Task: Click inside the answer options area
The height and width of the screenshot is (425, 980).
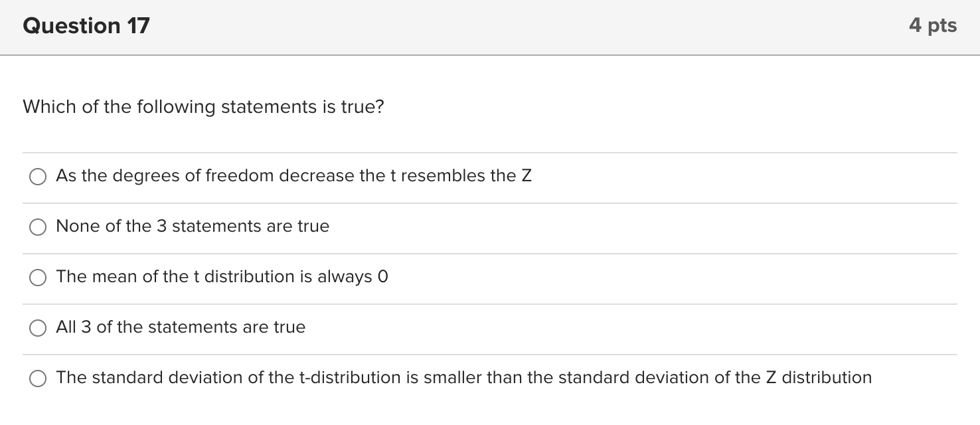Action: coord(490,279)
